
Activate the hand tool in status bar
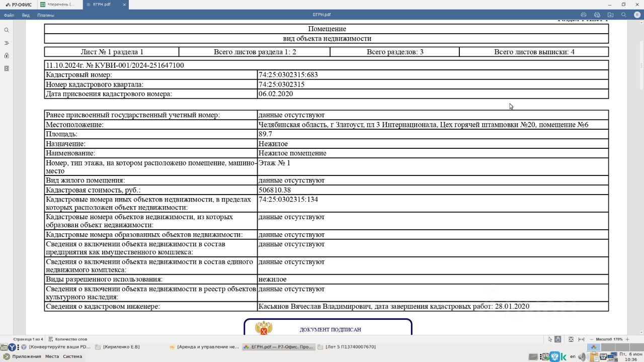558,339
